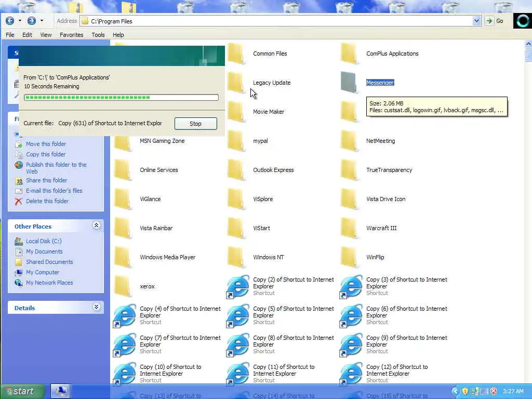Image resolution: width=532 pixels, height=399 pixels.
Task: Select the mypal folder icon
Action: (x=236, y=141)
